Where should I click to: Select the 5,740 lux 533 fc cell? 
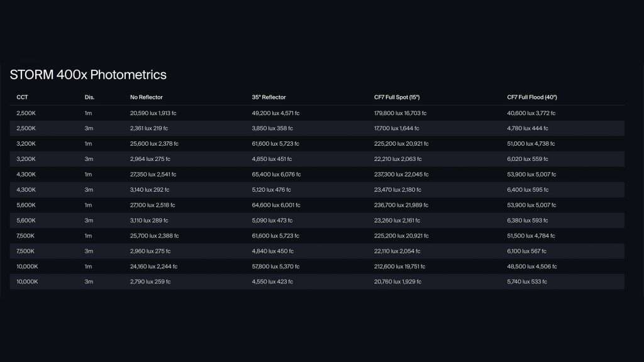527,282
